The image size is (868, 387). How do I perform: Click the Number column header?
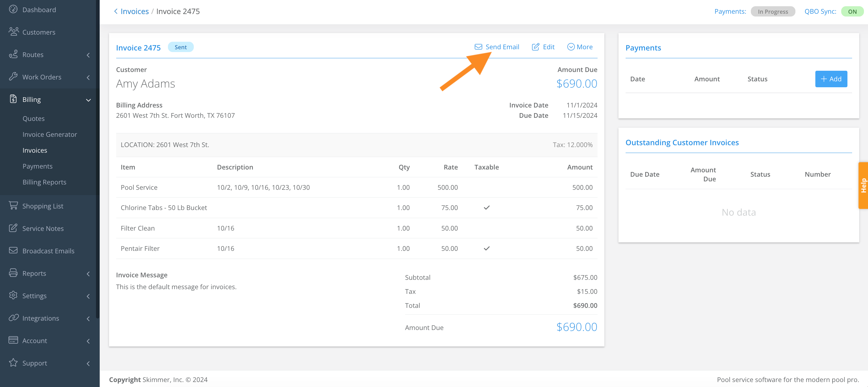click(x=818, y=174)
